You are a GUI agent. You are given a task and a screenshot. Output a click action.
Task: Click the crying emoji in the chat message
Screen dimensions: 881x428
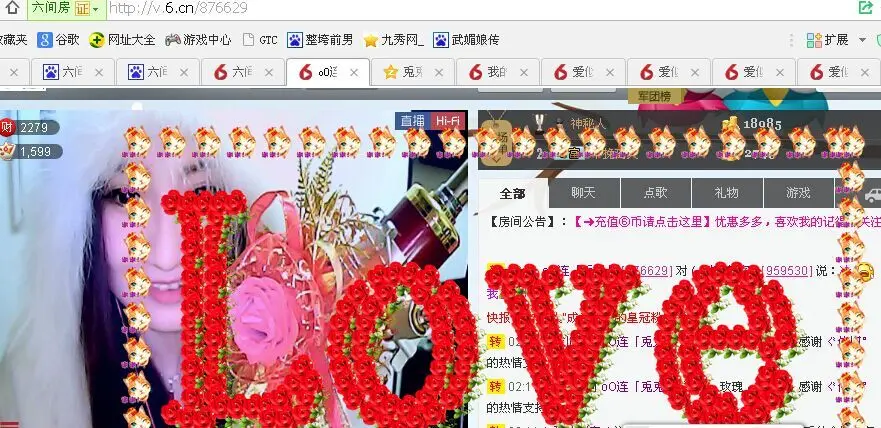click(866, 271)
